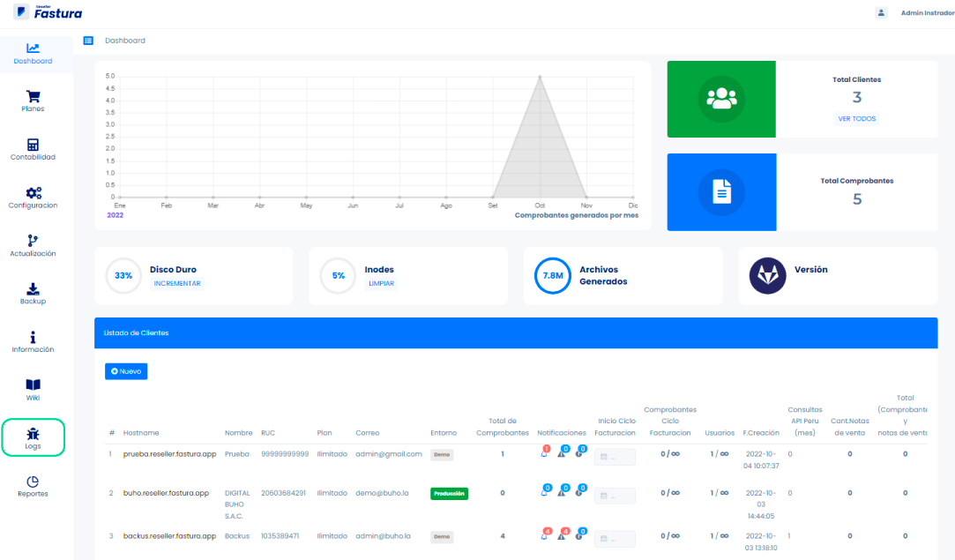
Task: Open the Admin Instrador user menu
Action: 926,13
